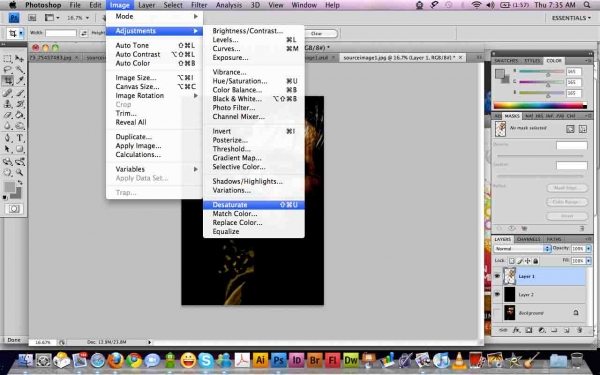The width and height of the screenshot is (600, 375).
Task: Open the Essentials workspace switcher
Action: 571,18
